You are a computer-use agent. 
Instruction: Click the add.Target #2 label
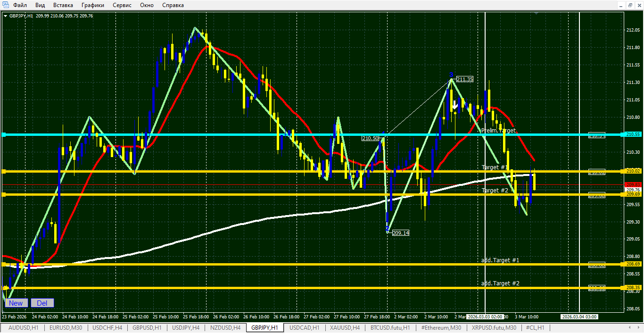[500, 283]
